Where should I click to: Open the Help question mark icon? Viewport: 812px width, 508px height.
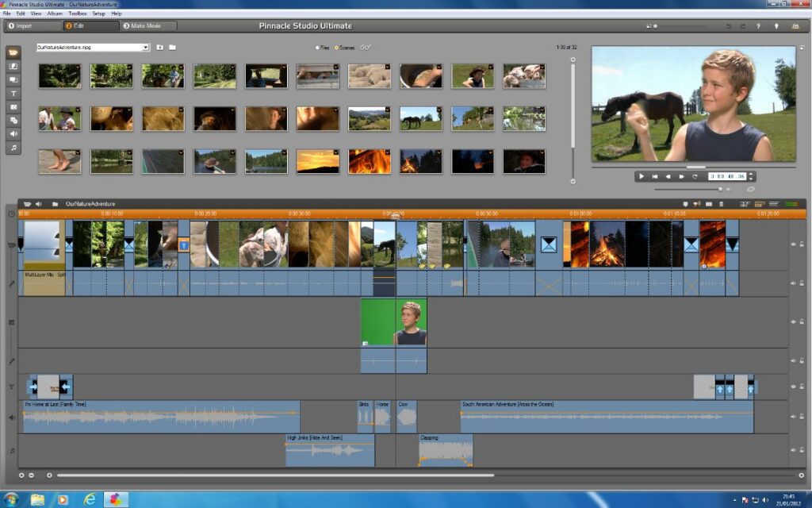point(758,26)
